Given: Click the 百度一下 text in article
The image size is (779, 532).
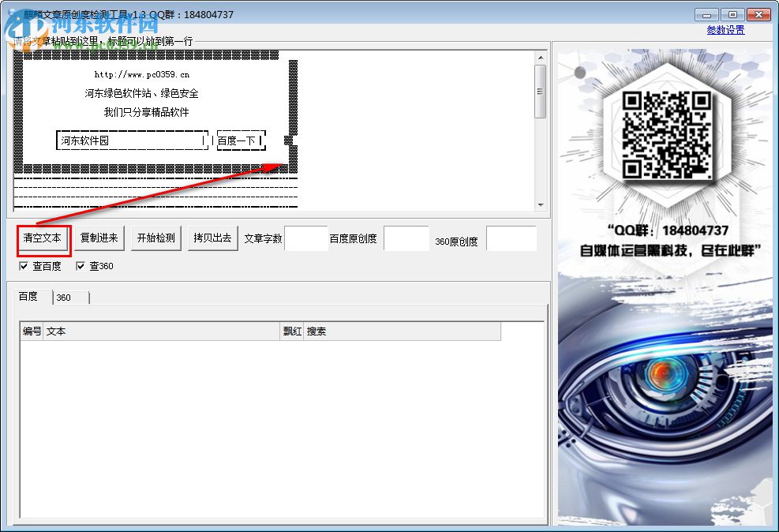Looking at the screenshot, I should [x=237, y=140].
